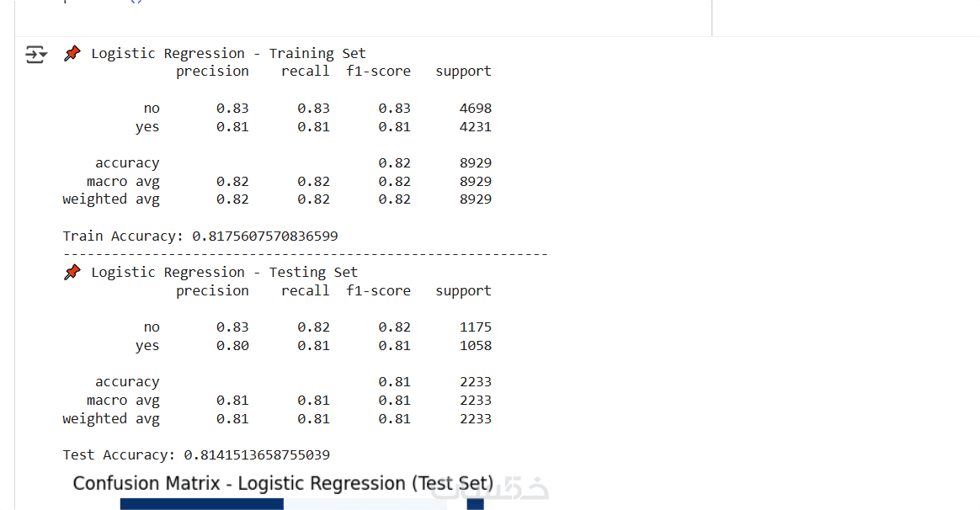Click the pushpin icon before Training Set heading
Image resolution: width=980 pixels, height=510 pixels.
pyautogui.click(x=73, y=54)
